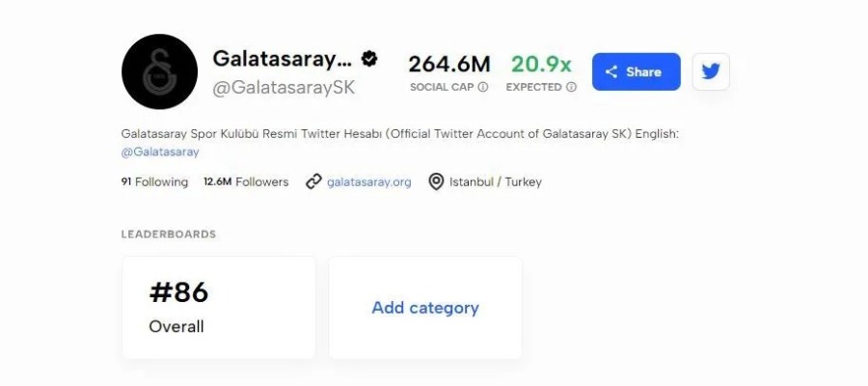Open the Expected info icon
The height and width of the screenshot is (386, 868).
(572, 87)
